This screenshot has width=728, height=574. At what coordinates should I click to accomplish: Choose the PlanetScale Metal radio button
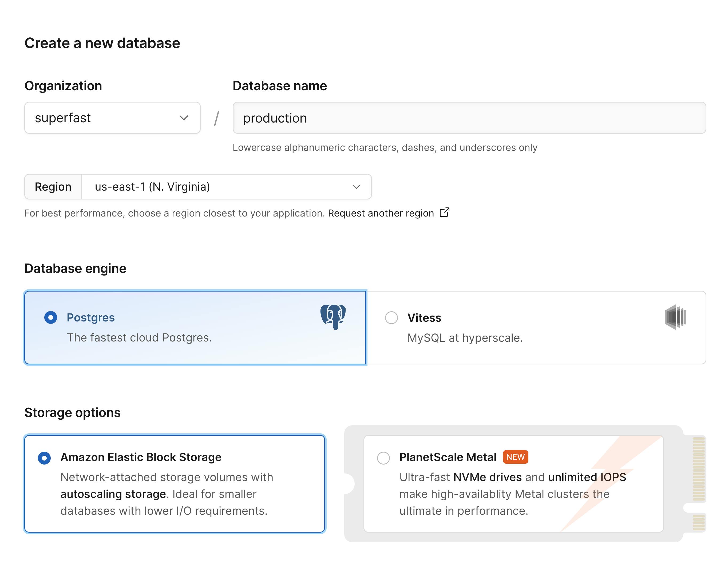click(383, 458)
